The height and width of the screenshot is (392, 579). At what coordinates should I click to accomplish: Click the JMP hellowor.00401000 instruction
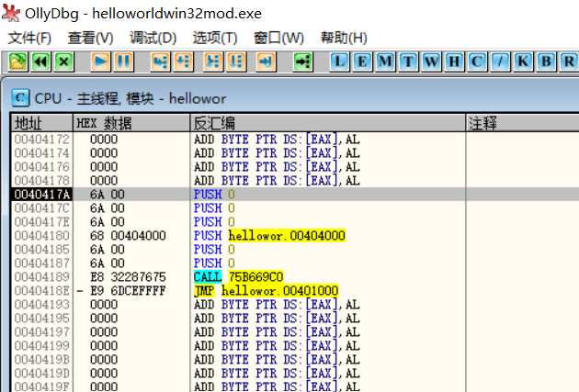[266, 291]
